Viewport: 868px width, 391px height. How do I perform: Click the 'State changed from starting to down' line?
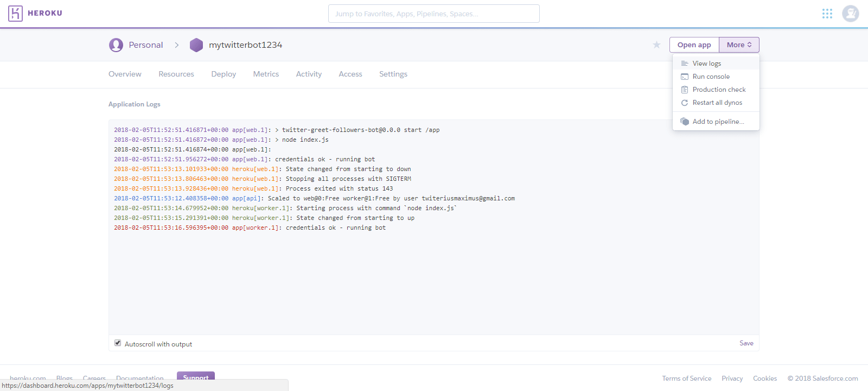point(263,169)
